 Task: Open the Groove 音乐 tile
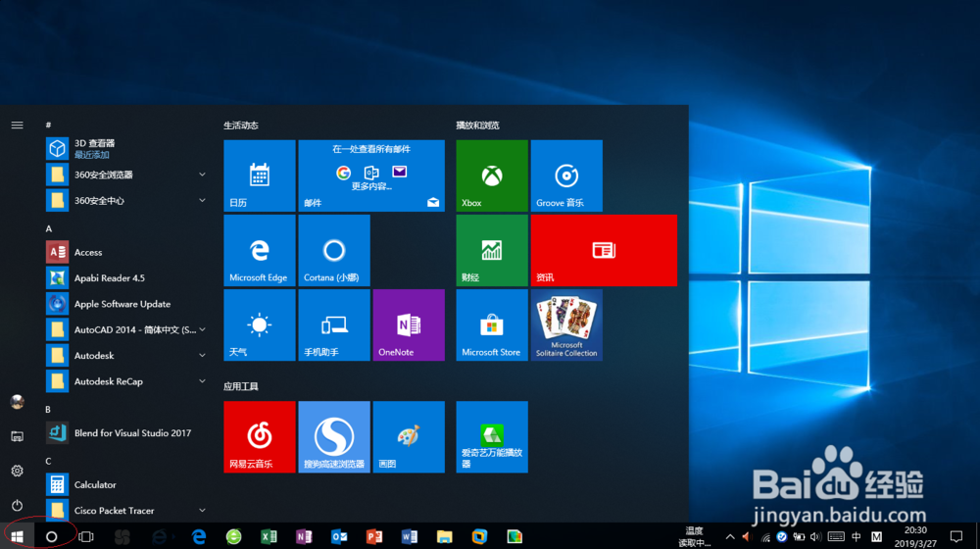click(x=566, y=175)
